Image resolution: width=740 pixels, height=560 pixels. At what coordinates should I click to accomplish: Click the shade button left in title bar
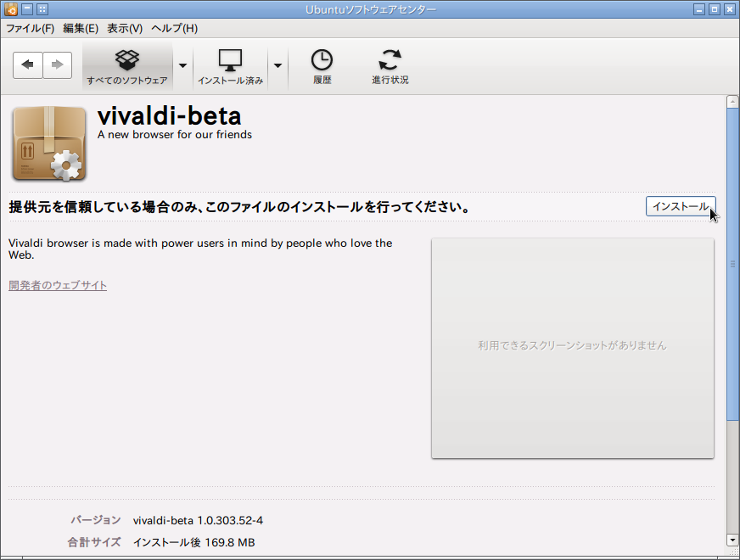27,9
